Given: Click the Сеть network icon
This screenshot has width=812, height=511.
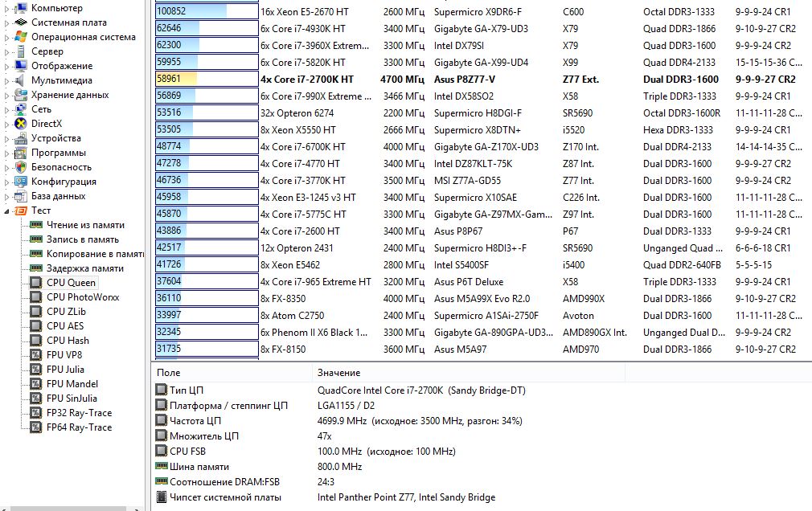Looking at the screenshot, I should 21,109.
